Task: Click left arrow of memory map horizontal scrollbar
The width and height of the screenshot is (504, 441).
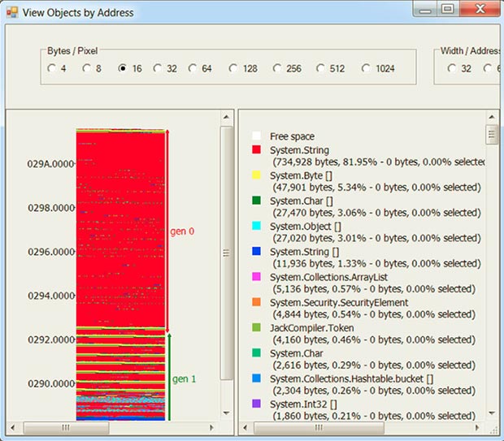Action: coord(13,427)
